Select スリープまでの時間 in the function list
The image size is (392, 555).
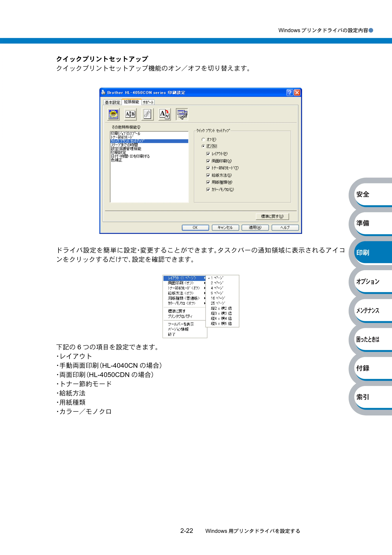[149, 145]
